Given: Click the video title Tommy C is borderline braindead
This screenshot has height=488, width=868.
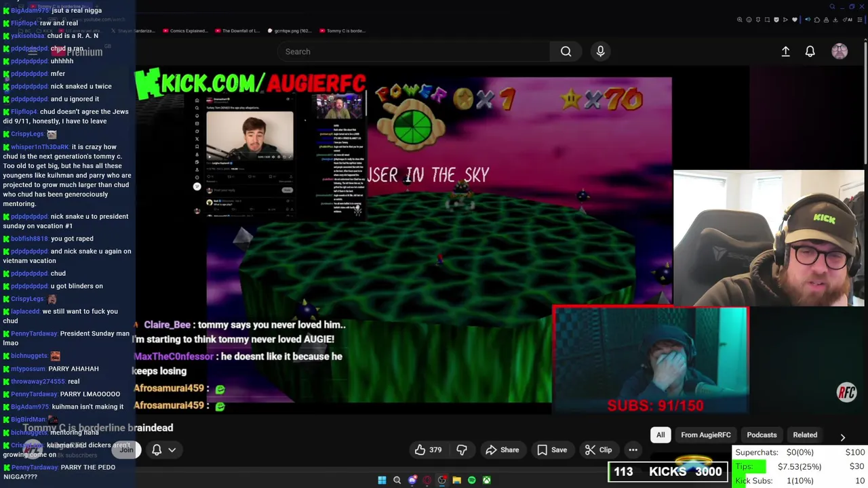Looking at the screenshot, I should (x=98, y=428).
